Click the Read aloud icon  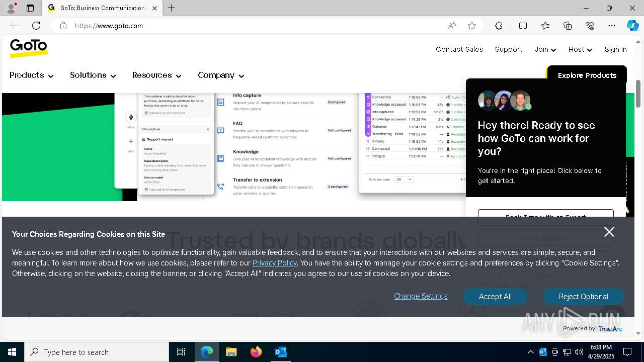coord(452,26)
